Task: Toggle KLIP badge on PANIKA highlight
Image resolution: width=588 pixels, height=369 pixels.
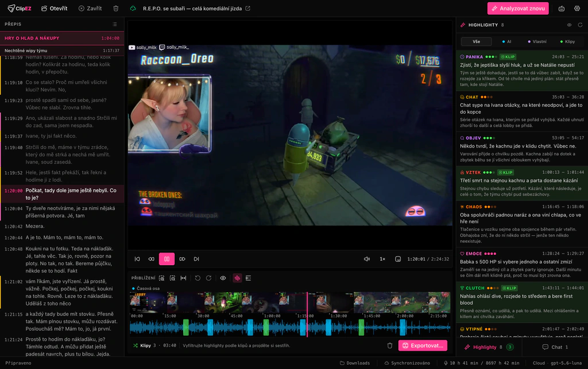Action: pyautogui.click(x=508, y=57)
